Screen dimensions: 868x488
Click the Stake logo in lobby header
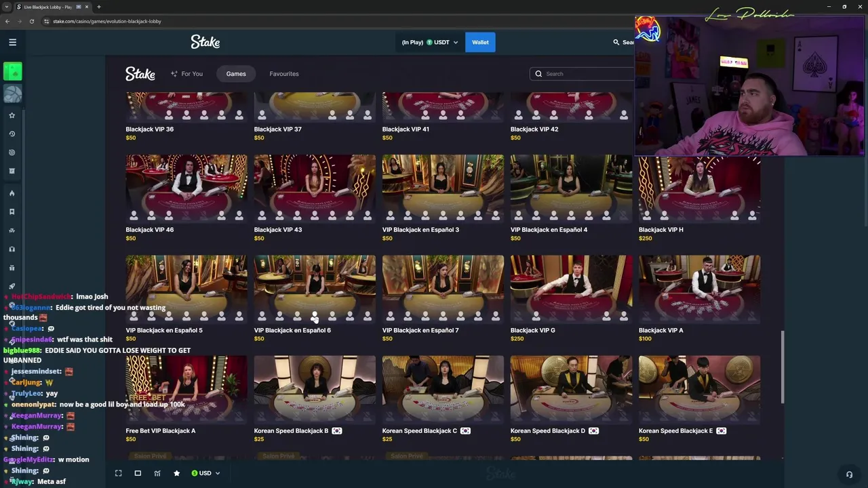[140, 74]
